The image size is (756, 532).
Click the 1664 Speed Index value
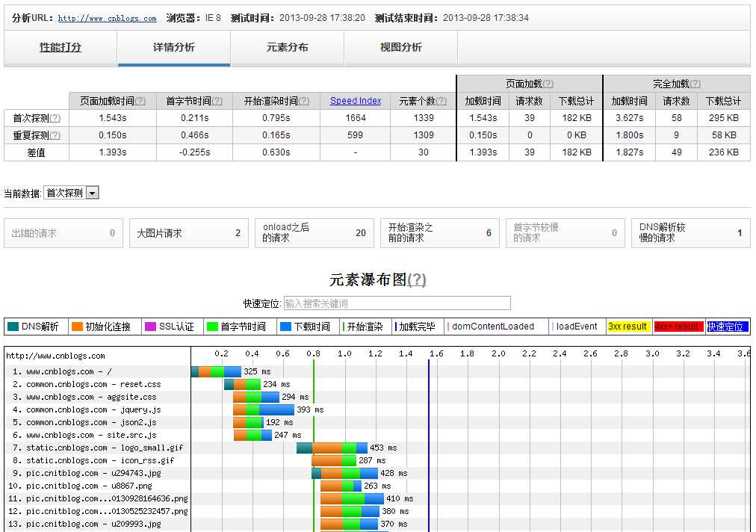coord(356,118)
